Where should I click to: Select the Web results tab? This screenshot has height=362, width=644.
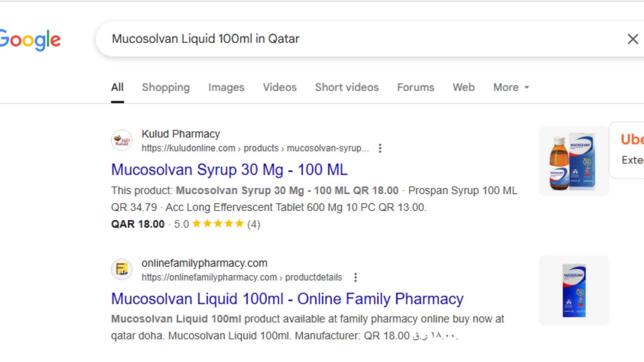[464, 87]
